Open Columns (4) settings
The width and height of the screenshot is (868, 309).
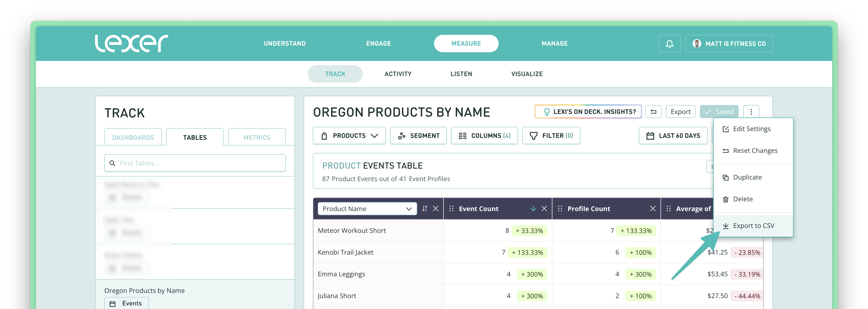(484, 136)
